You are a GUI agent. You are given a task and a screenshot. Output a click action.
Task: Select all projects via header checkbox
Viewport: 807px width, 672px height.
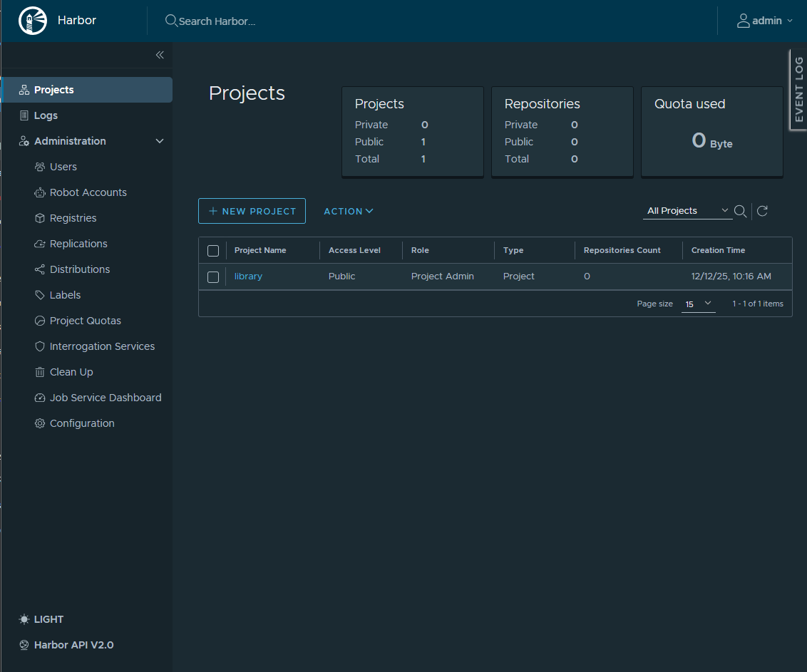click(x=213, y=251)
